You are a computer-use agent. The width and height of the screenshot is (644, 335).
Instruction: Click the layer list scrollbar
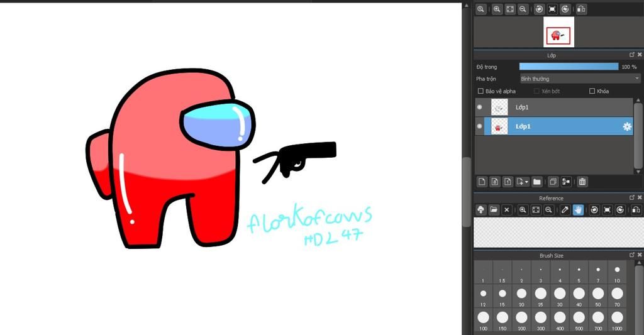(638, 136)
